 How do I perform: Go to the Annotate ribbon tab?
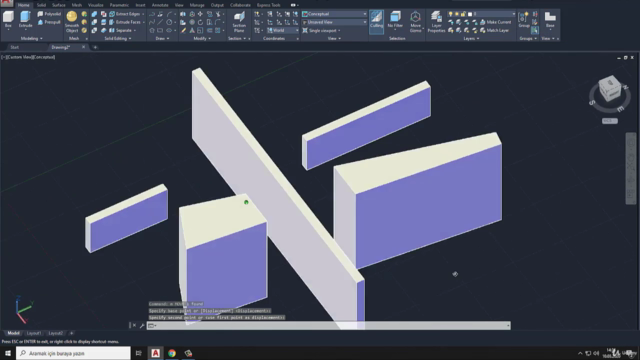click(x=160, y=5)
